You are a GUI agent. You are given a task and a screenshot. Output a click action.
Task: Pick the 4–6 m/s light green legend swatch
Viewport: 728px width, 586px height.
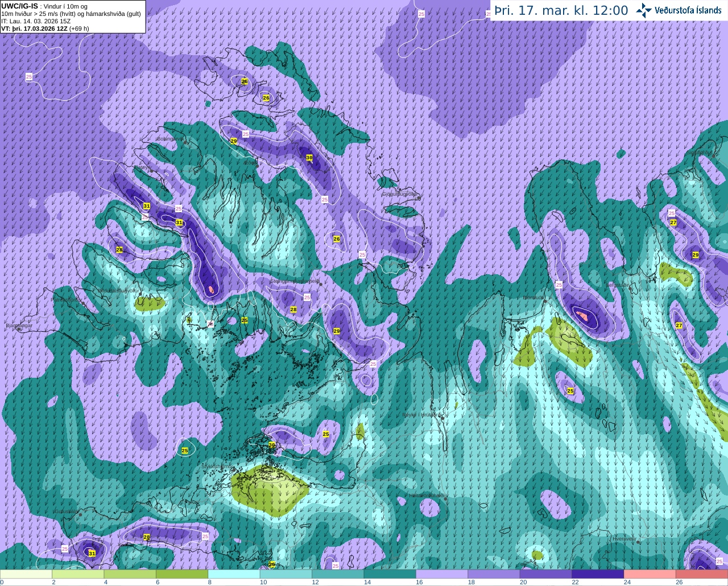[130, 573]
